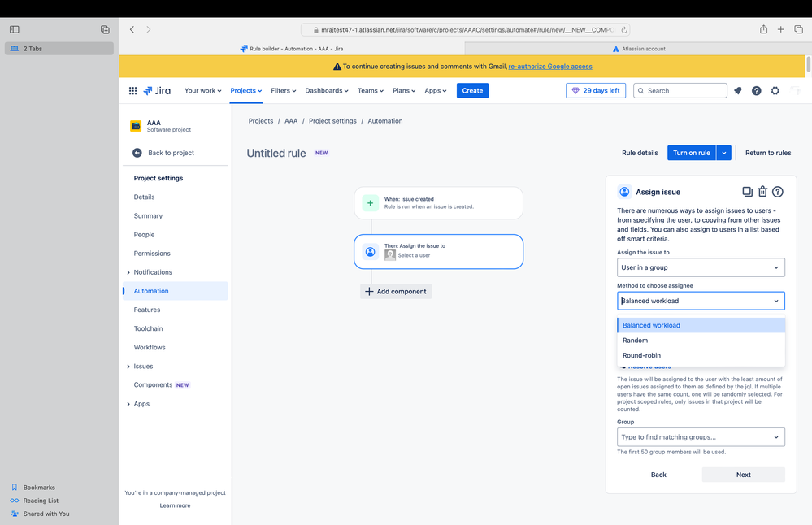Viewport: 812px width, 525px height.
Task: Select the When: Issue created trigger card
Action: [x=439, y=203]
